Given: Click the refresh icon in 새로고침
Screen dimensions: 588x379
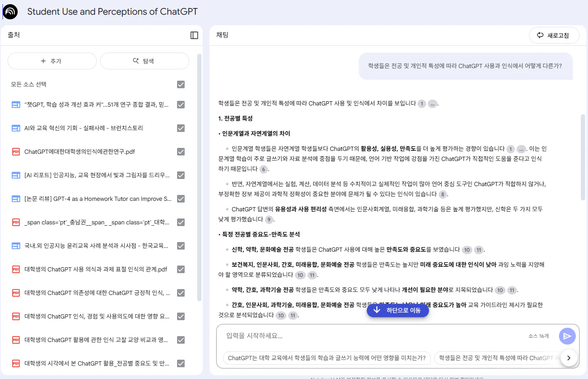Looking at the screenshot, I should click(540, 35).
